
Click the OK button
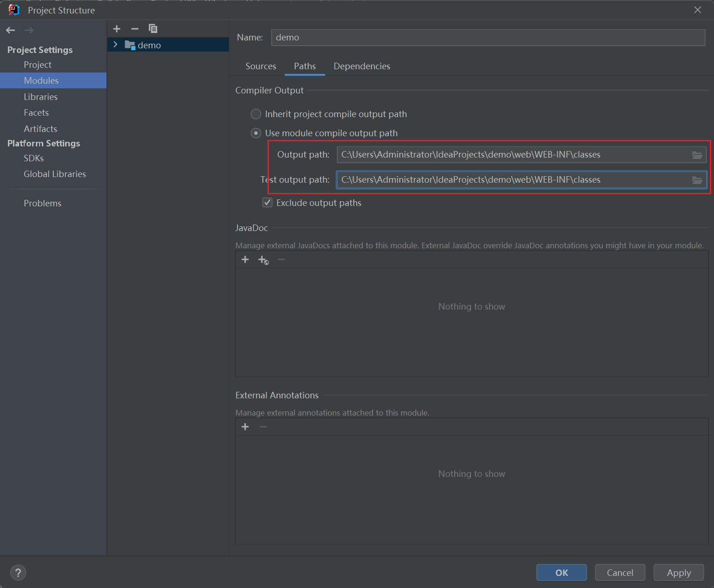coord(561,573)
